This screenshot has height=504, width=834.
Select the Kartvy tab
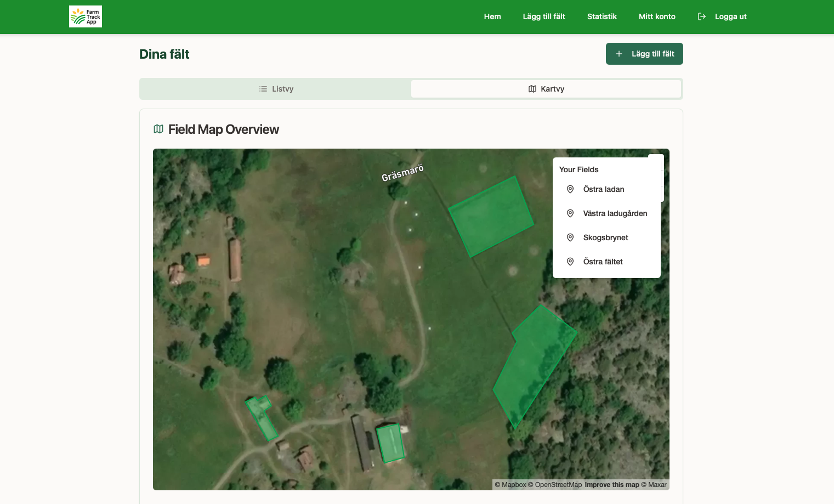click(546, 89)
